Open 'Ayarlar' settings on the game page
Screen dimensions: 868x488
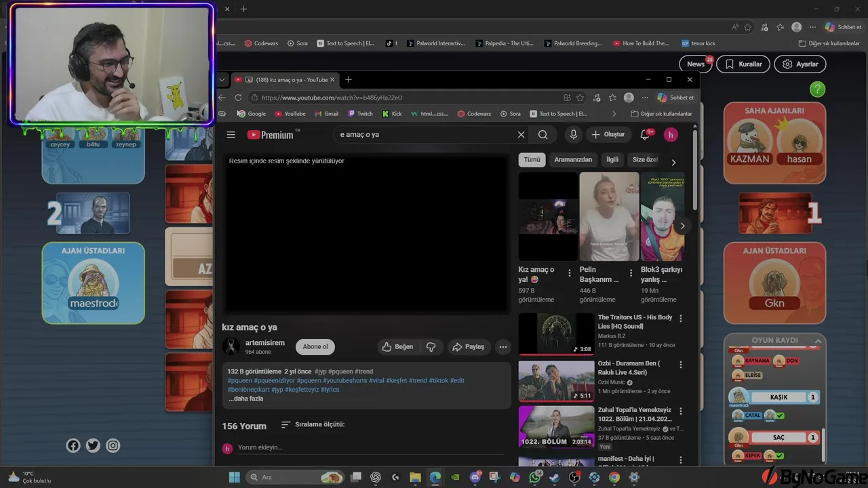pyautogui.click(x=800, y=64)
